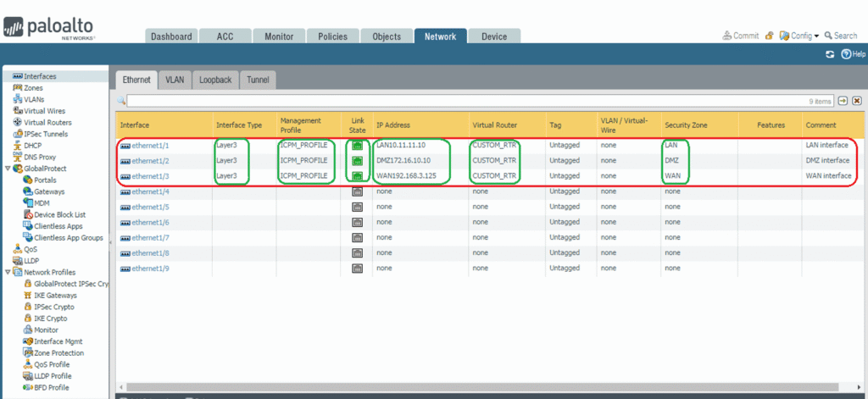868x399 pixels.
Task: Collapse the GlobalProtect tree node
Action: point(7,169)
